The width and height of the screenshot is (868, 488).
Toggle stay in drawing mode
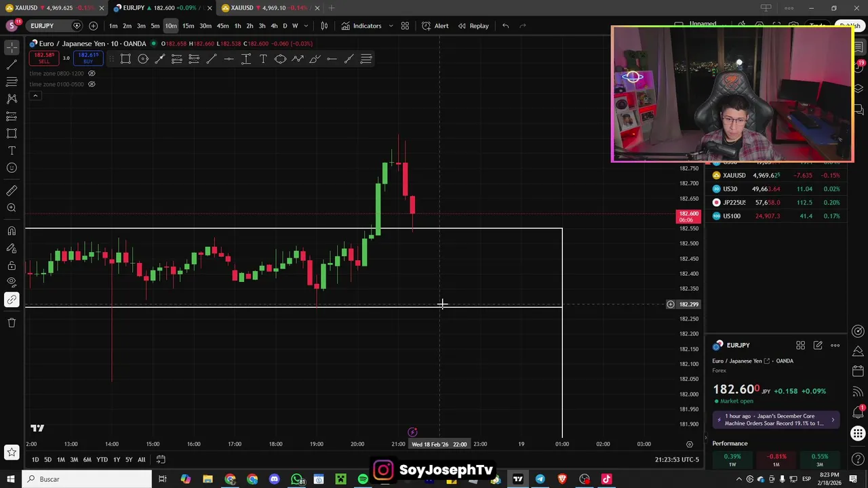[x=12, y=248]
